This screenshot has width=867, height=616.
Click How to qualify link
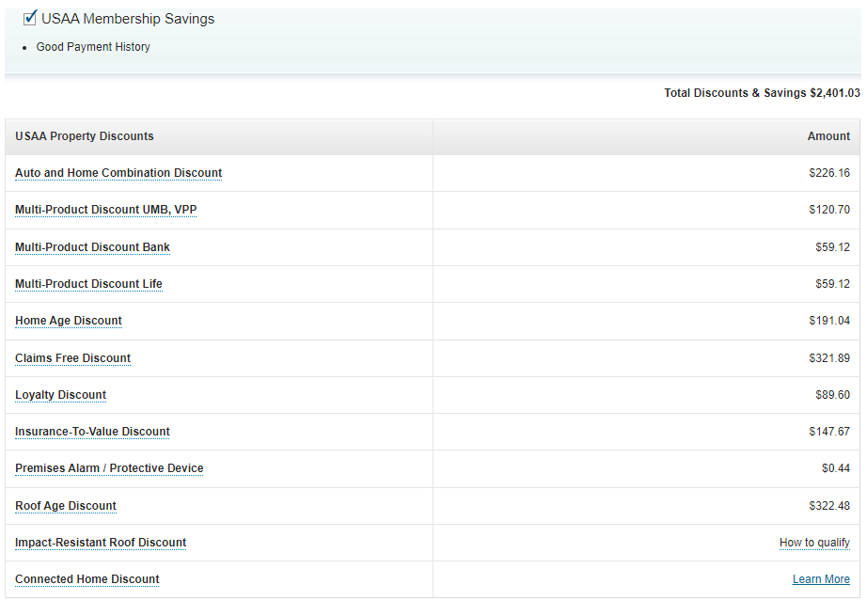point(814,543)
